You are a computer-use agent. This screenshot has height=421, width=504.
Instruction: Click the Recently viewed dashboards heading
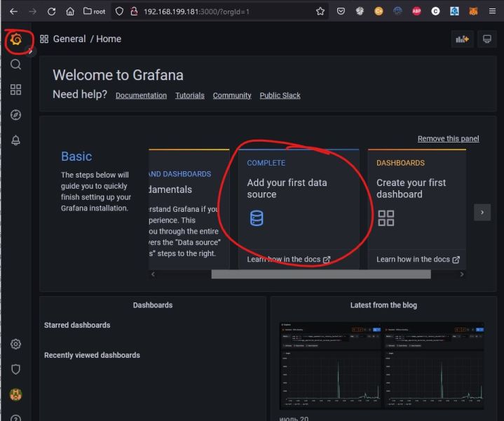point(92,355)
